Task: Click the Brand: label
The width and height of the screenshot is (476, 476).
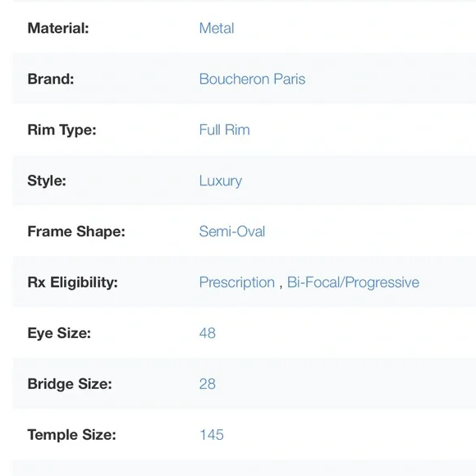Action: [51, 79]
